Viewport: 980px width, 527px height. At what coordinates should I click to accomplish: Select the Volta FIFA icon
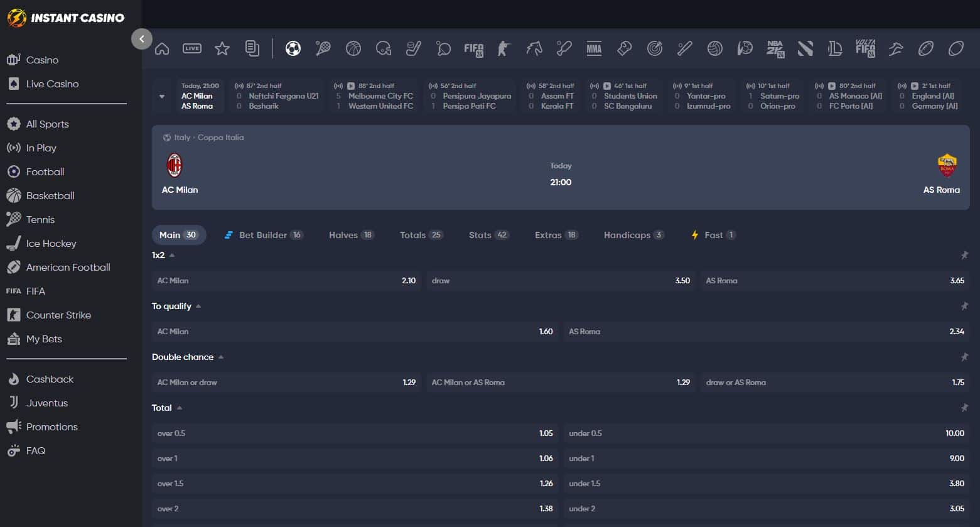[x=865, y=48]
